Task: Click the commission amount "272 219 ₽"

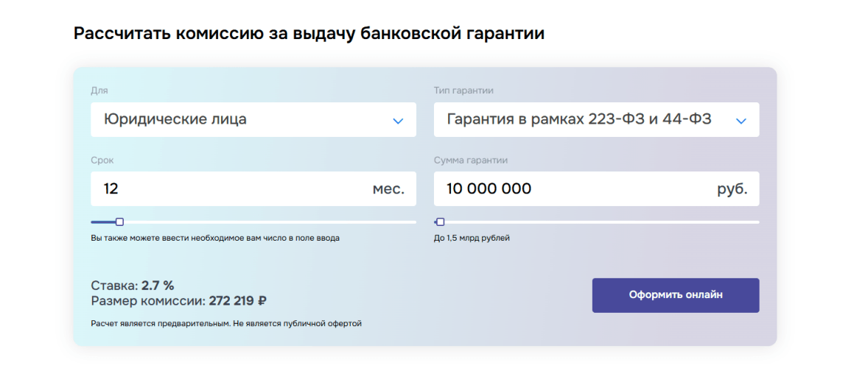Action: 237,300
